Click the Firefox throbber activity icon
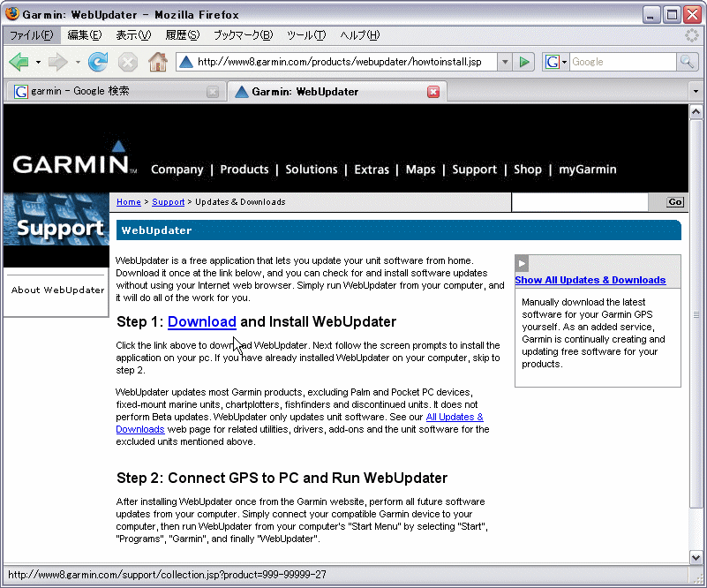707x588 pixels. click(692, 35)
